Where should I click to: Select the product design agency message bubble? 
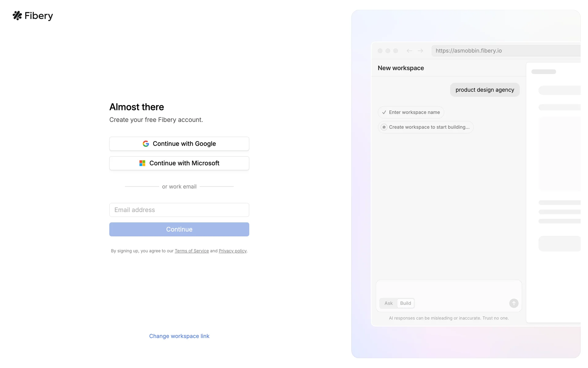click(x=484, y=90)
